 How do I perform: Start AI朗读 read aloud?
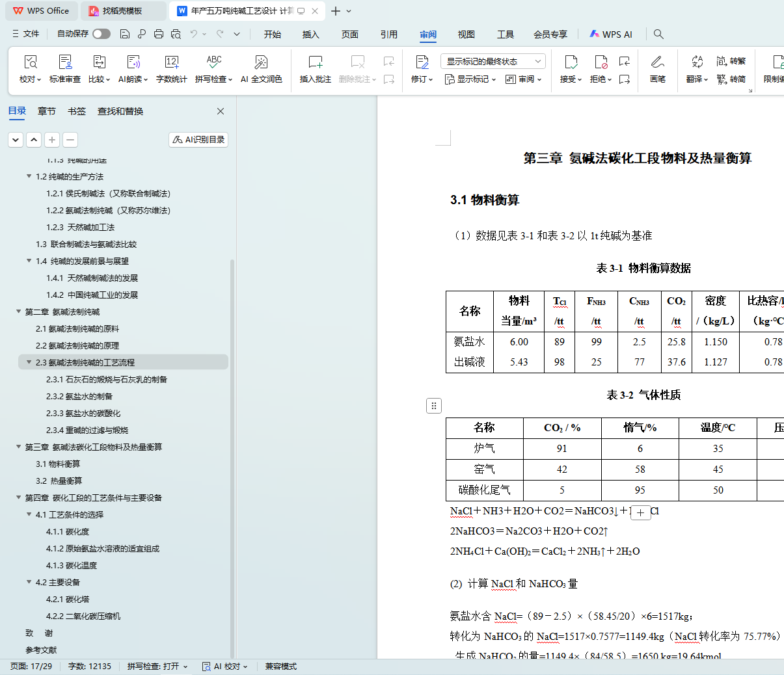pos(133,70)
